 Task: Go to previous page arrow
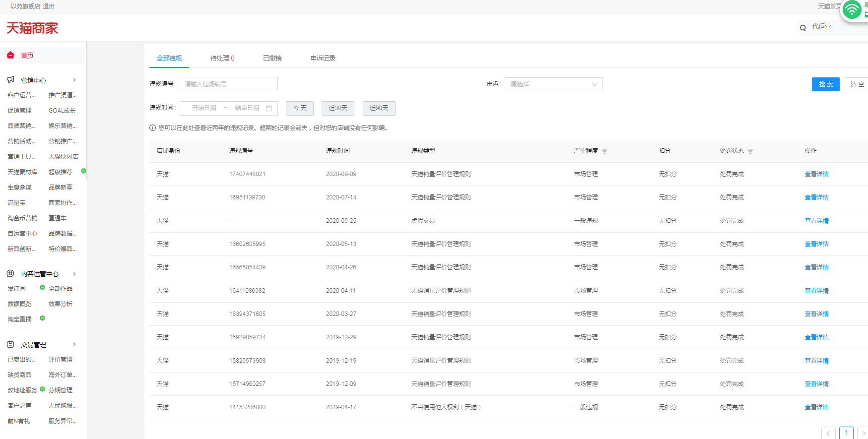(828, 433)
